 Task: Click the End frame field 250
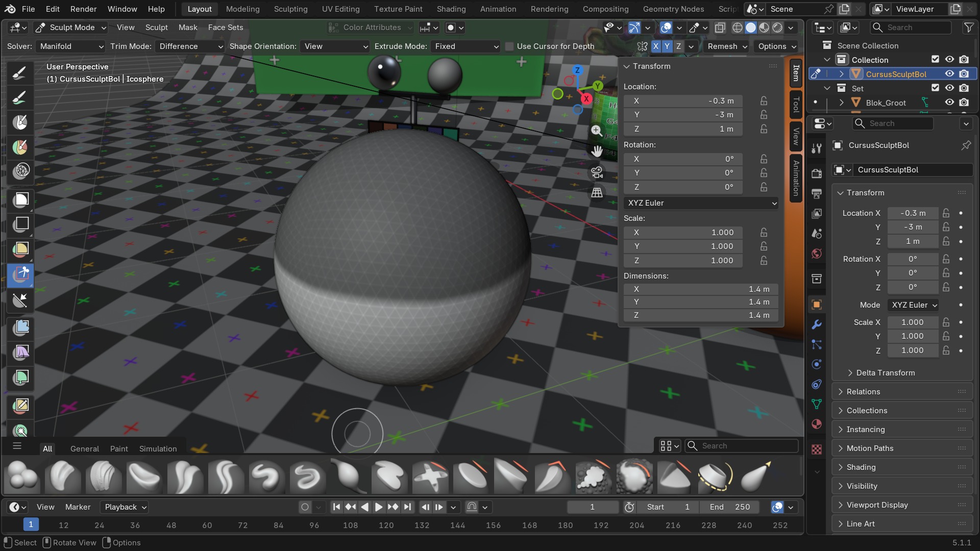pos(730,507)
